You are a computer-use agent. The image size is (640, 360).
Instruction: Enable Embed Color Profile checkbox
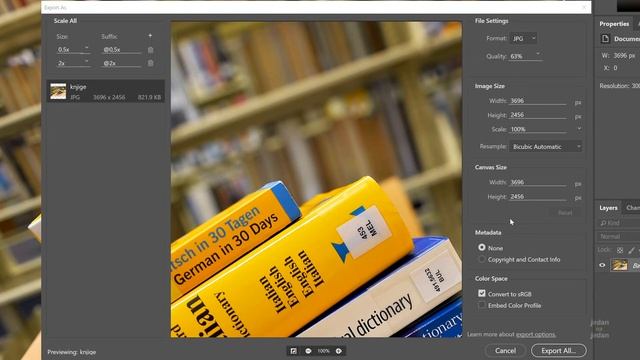pyautogui.click(x=482, y=305)
